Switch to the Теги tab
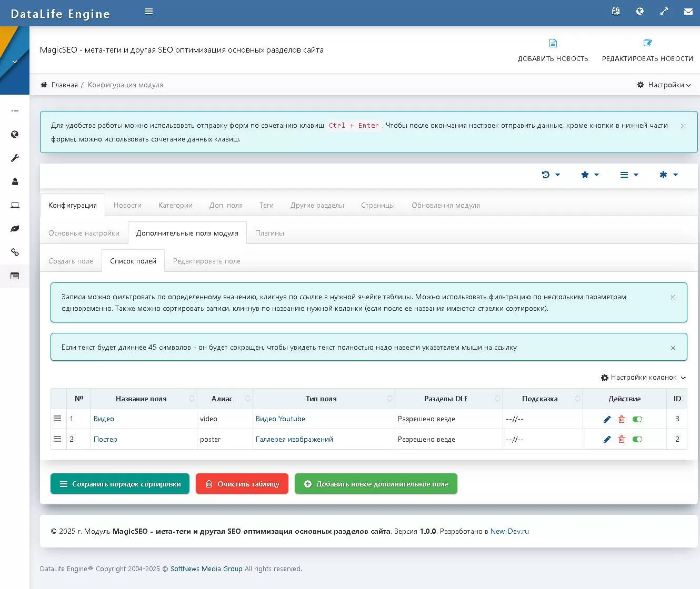700x589 pixels. [x=266, y=205]
